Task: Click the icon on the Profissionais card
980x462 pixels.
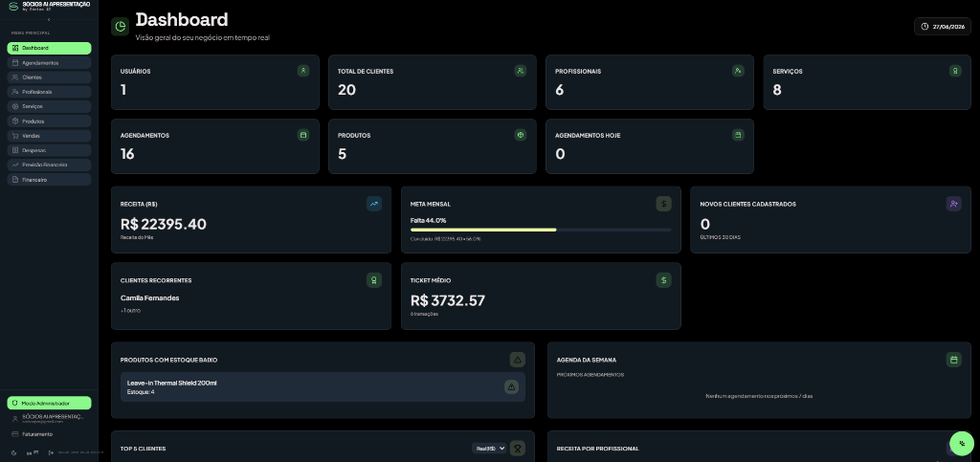Action: (738, 71)
